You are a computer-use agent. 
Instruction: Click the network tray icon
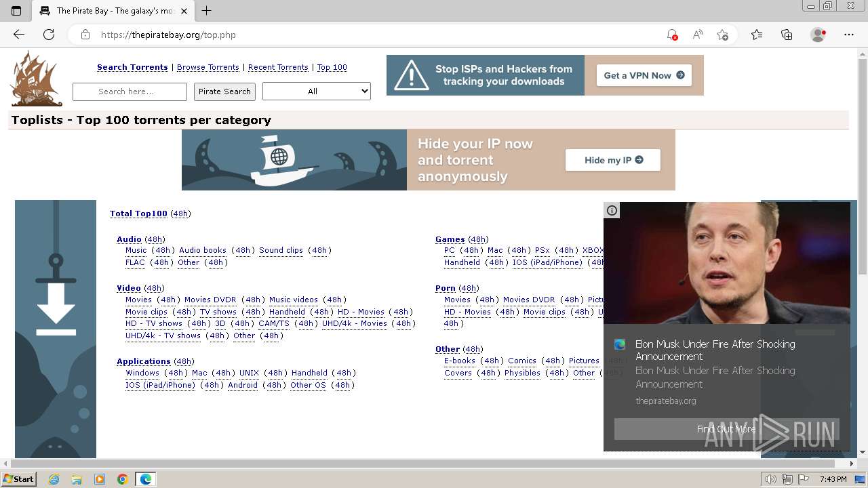(787, 479)
